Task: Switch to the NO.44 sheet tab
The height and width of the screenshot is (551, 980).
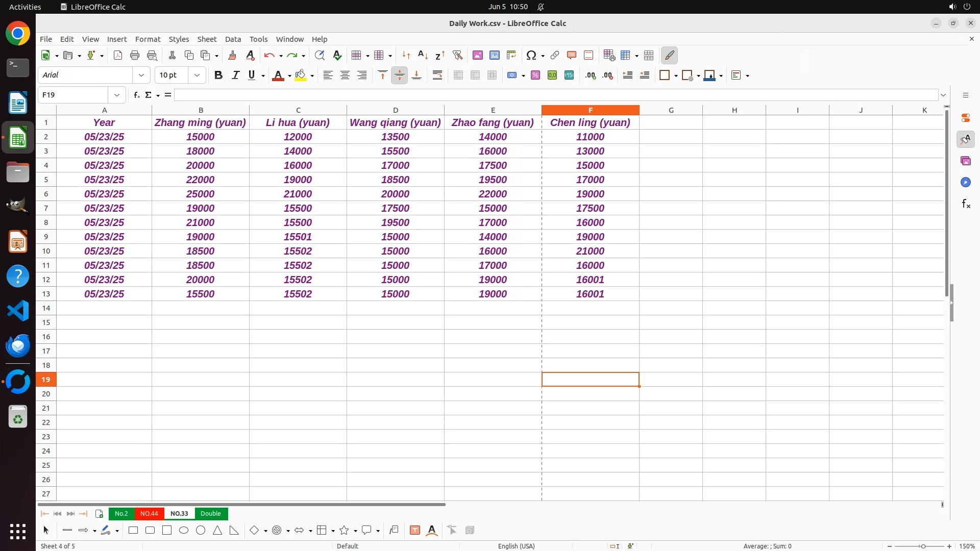Action: point(149,513)
